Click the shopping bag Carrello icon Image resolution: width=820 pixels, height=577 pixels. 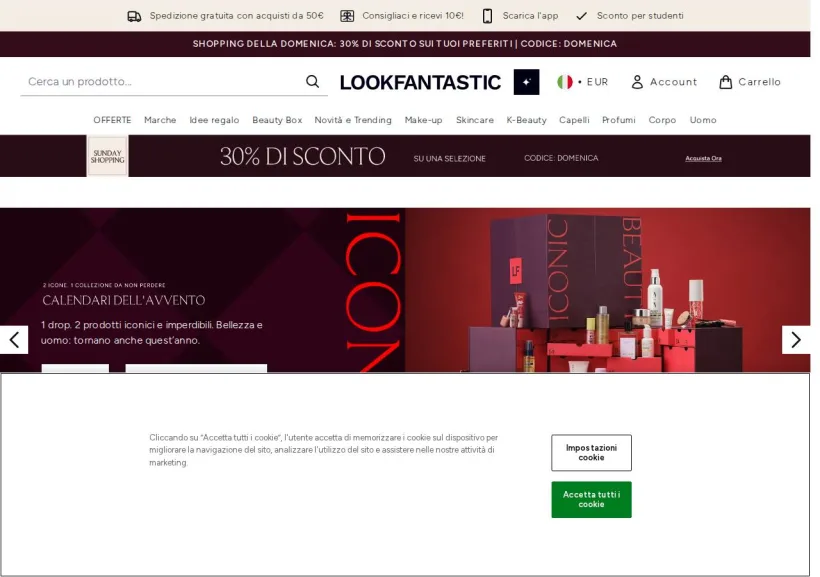click(725, 82)
